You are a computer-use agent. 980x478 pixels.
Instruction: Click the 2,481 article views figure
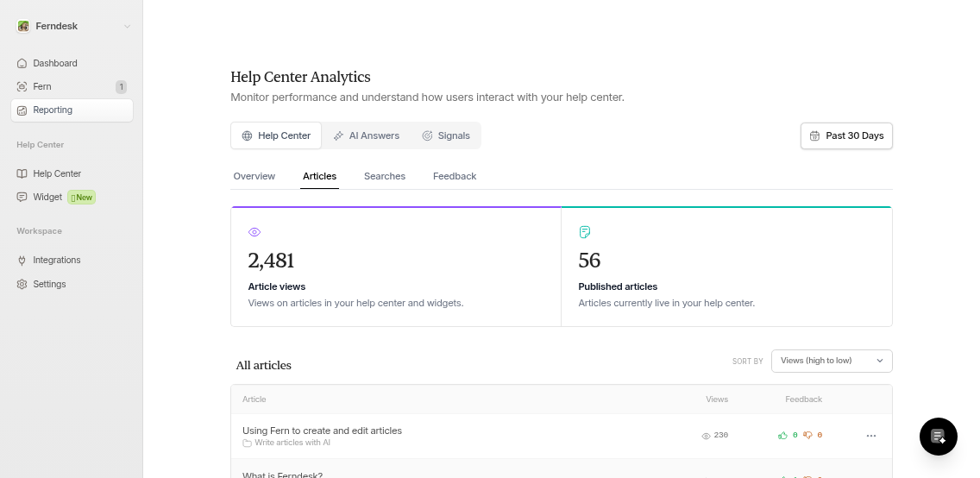(271, 261)
